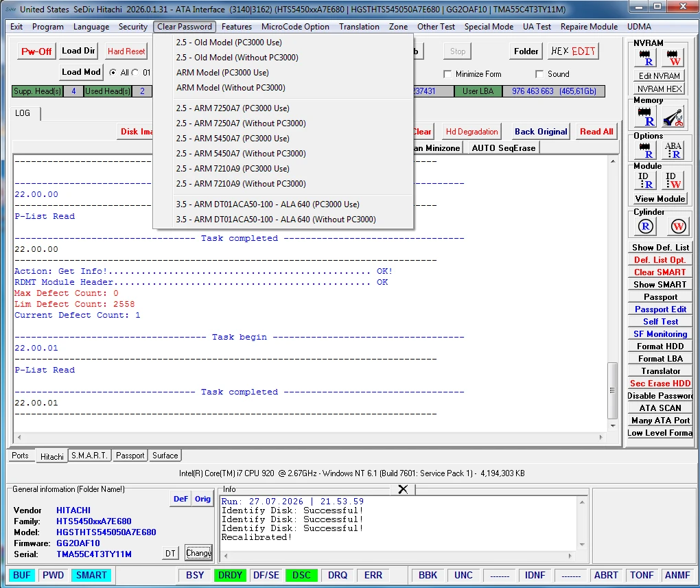Click the log vertical scrollbar thumb
The width and height of the screenshot is (700, 588).
[612, 390]
